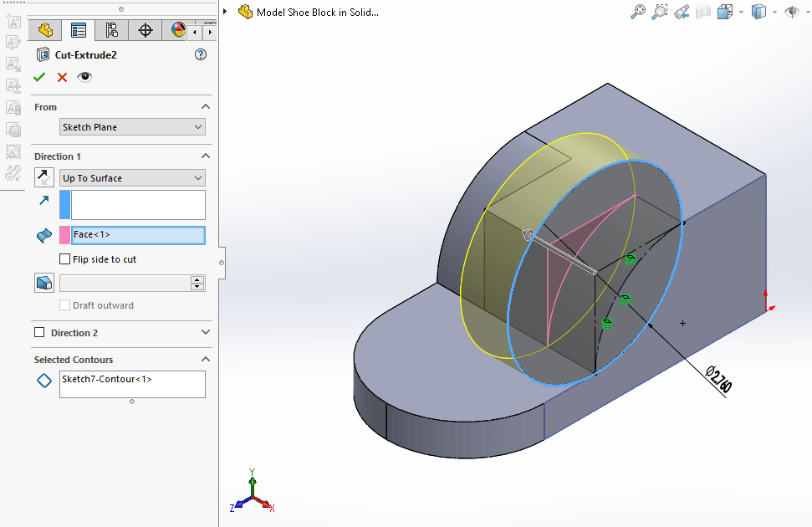Confirm the Cut-Extrude2 with green checkmark
Screen dimensions: 812x527
point(39,77)
